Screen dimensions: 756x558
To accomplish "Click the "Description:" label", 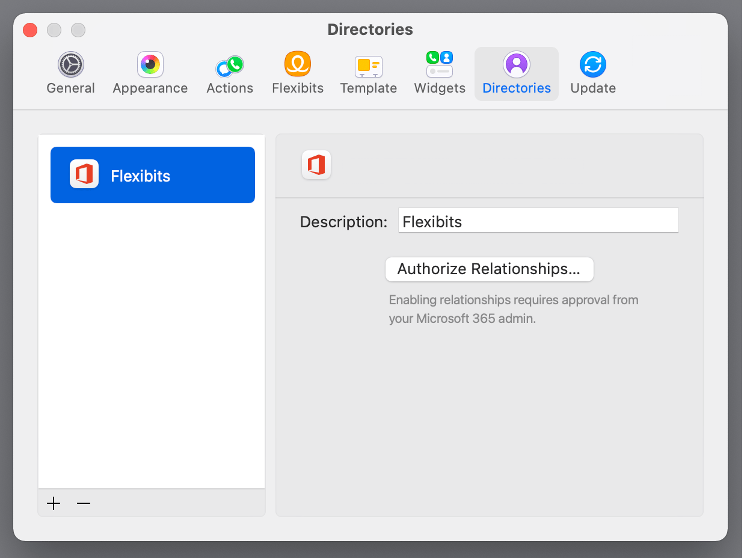I will coord(343,222).
